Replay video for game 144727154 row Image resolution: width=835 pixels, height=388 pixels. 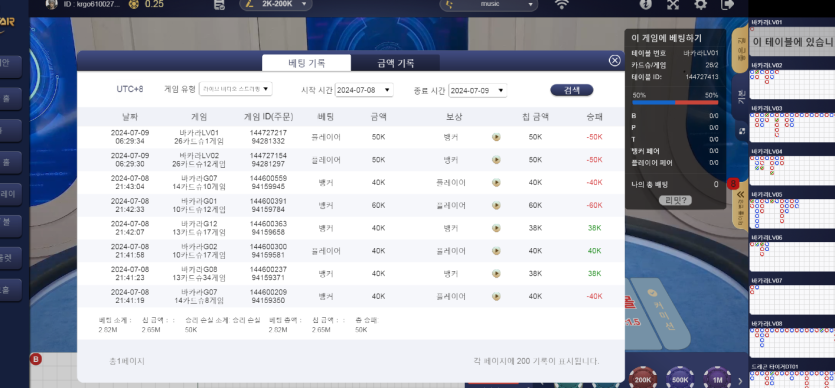coord(496,160)
